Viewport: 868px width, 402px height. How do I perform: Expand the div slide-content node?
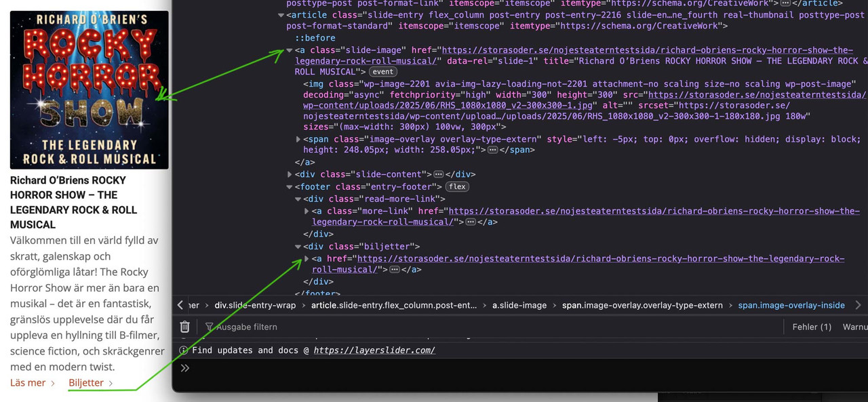coord(290,174)
